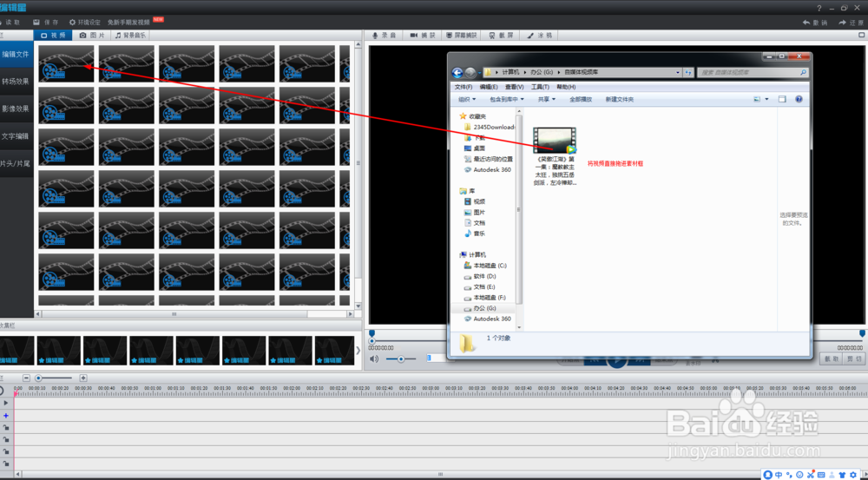868x480 pixels.
Task: Expand the 共享 dropdown
Action: tap(546, 99)
